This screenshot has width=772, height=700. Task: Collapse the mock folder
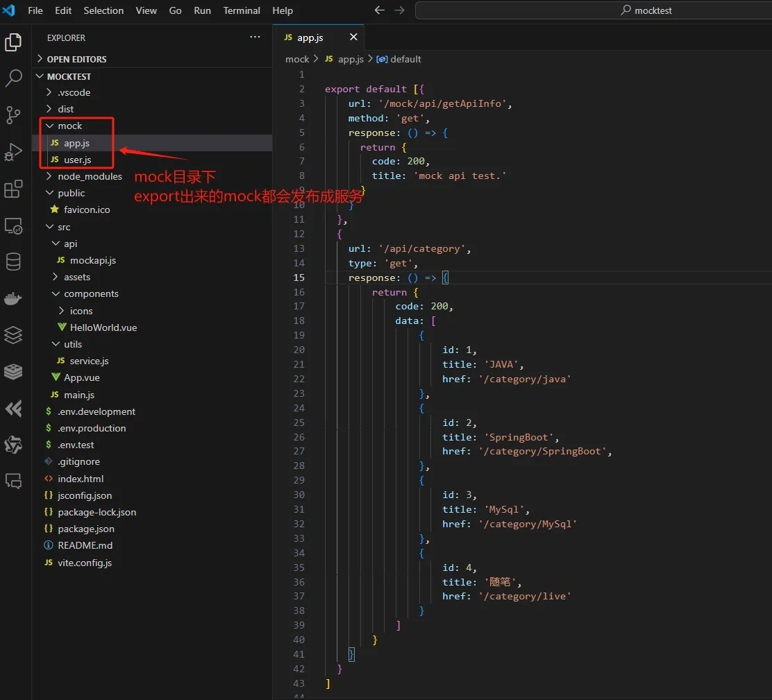click(69, 126)
